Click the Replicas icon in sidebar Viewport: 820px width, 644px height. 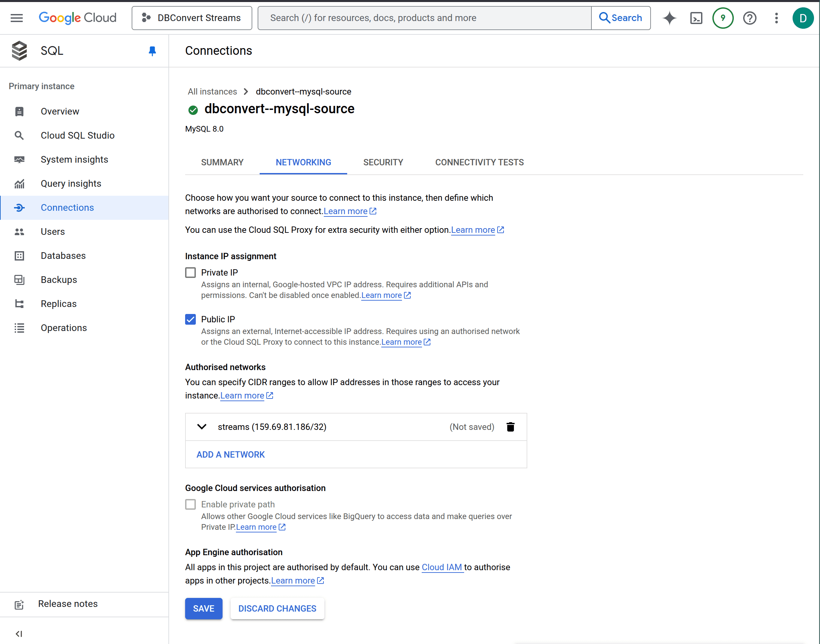click(19, 304)
